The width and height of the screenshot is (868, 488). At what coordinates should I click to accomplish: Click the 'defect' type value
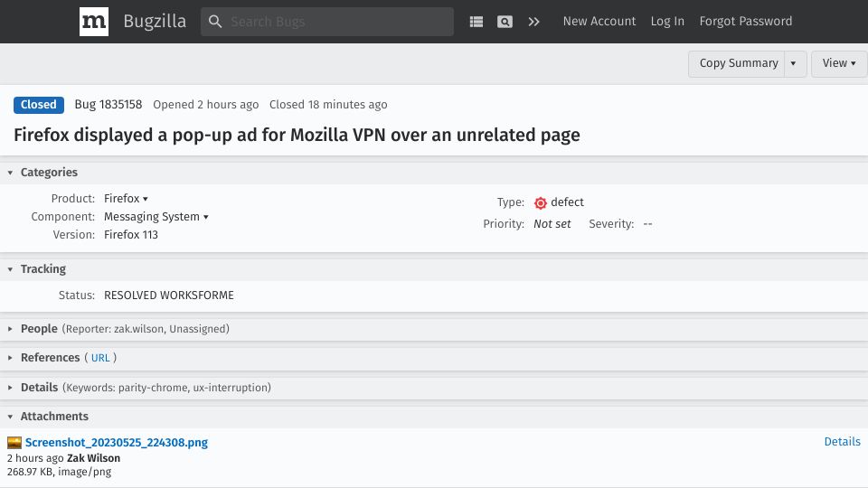pyautogui.click(x=567, y=202)
